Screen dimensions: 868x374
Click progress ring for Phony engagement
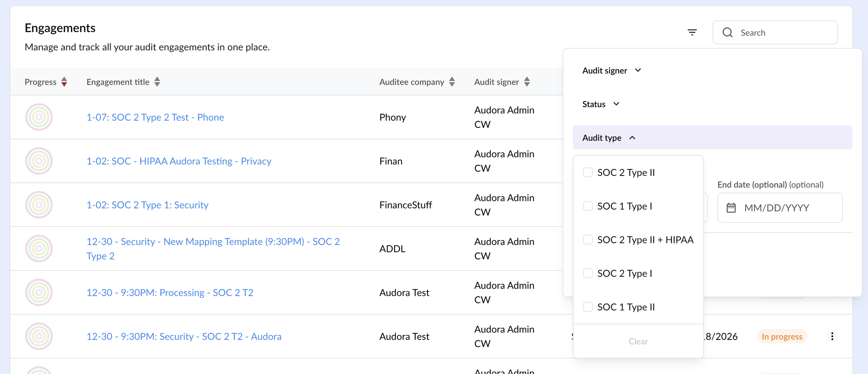coord(39,117)
